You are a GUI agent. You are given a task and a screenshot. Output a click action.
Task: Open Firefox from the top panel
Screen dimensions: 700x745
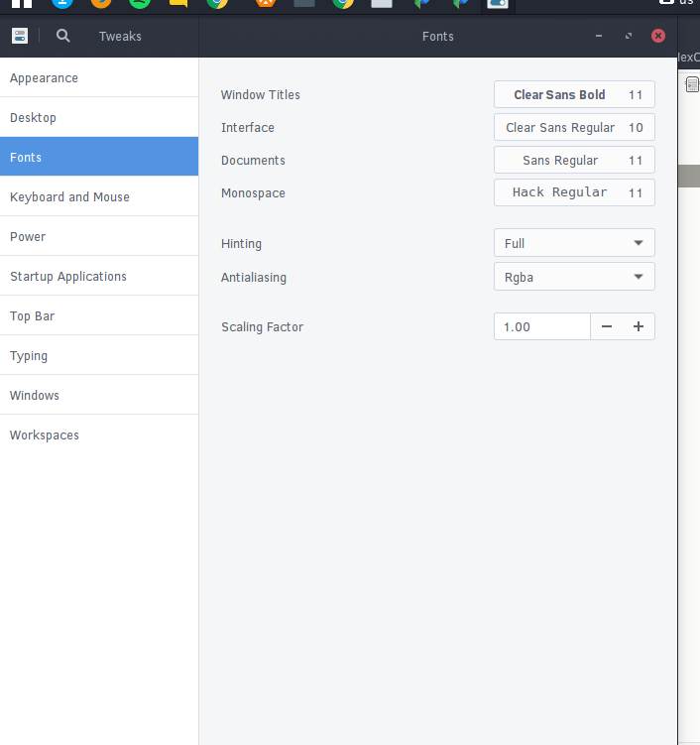(101, 4)
